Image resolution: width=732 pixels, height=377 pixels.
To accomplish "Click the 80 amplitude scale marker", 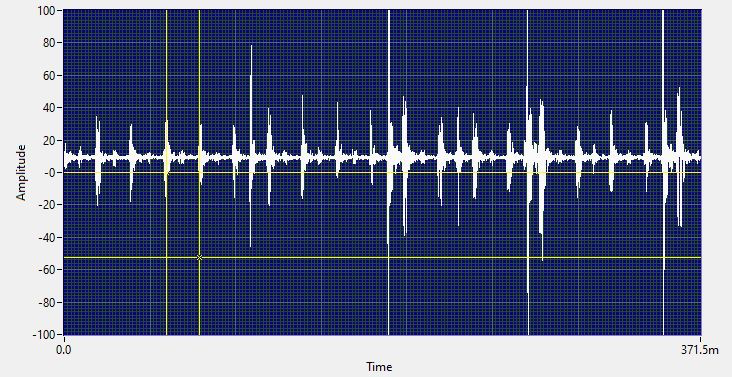I will [50, 43].
